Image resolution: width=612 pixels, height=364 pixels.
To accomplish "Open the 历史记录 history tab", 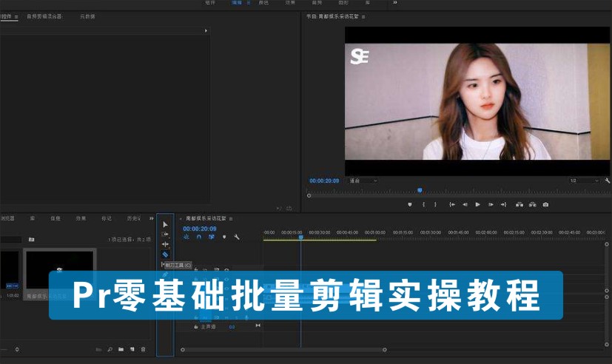I will pos(134,218).
